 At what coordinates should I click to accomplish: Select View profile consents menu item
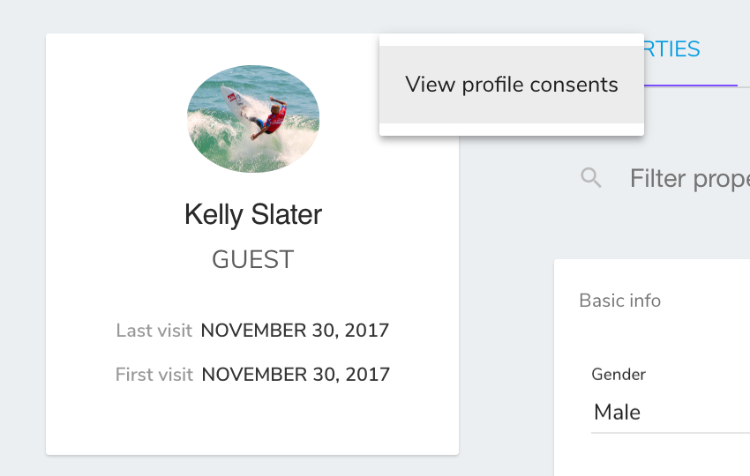coord(511,85)
